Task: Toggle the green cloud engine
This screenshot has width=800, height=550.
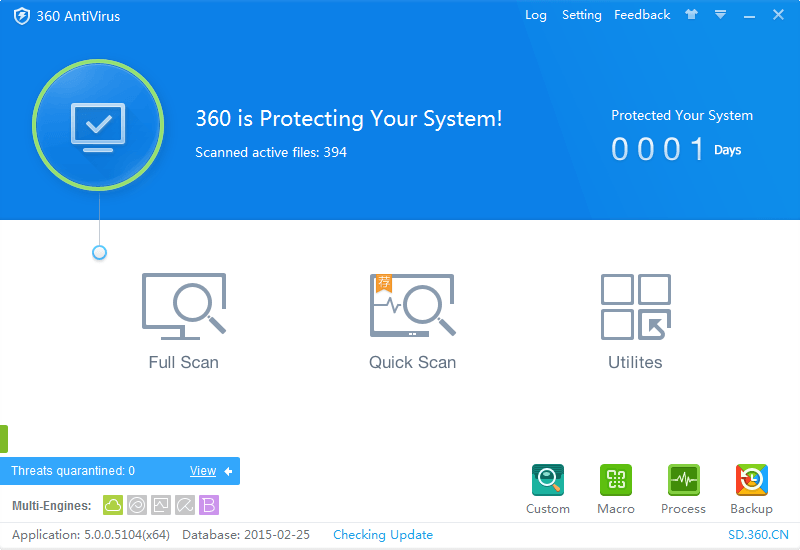Action: [113, 505]
